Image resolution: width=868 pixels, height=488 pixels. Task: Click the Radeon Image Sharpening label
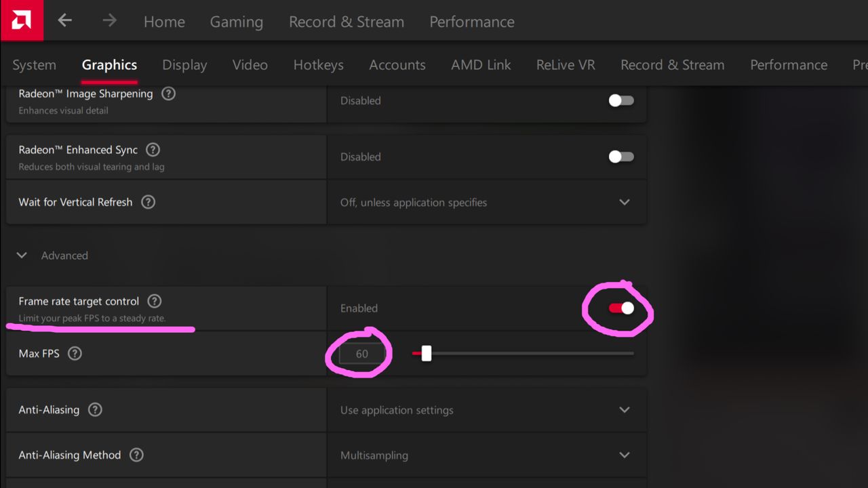85,94
